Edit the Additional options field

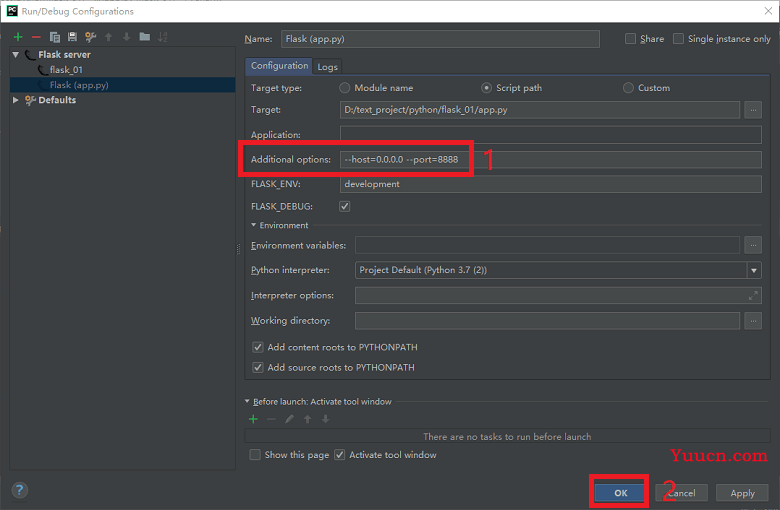click(x=551, y=160)
